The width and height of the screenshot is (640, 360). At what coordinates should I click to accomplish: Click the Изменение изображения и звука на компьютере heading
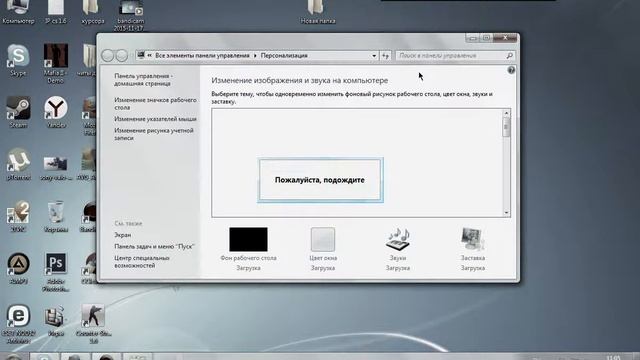[x=300, y=80]
